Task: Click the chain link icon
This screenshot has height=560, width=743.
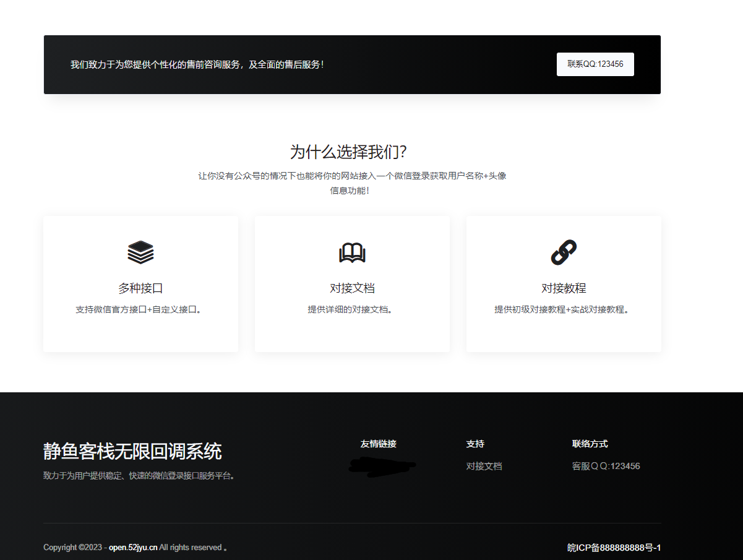Action: 564,252
